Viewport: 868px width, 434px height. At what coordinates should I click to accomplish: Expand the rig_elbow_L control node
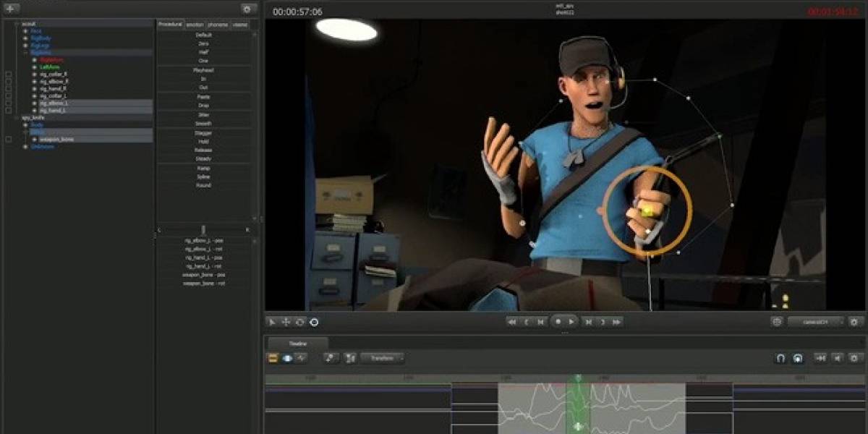tap(34, 103)
